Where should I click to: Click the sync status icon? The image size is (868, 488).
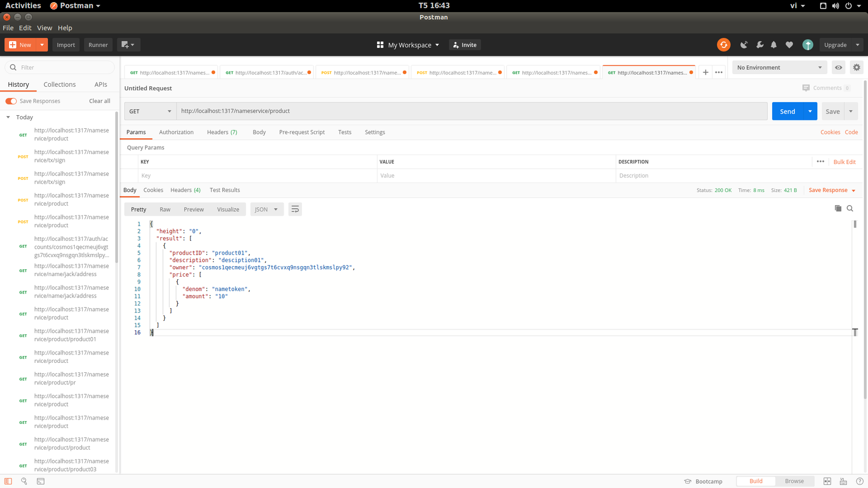[723, 45]
